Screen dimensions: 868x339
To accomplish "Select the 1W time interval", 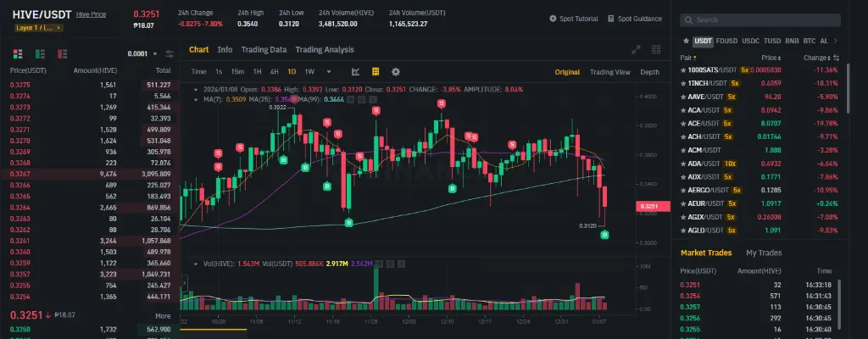I will click(309, 72).
